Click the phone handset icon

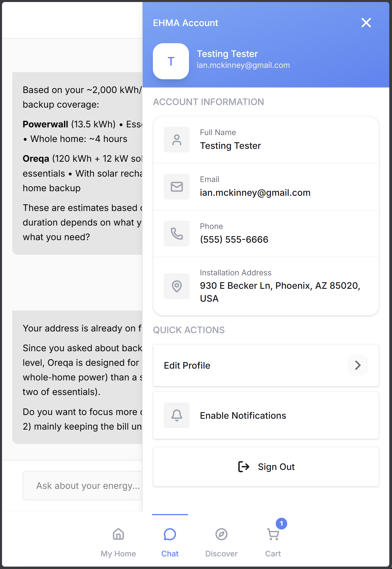[x=177, y=234]
